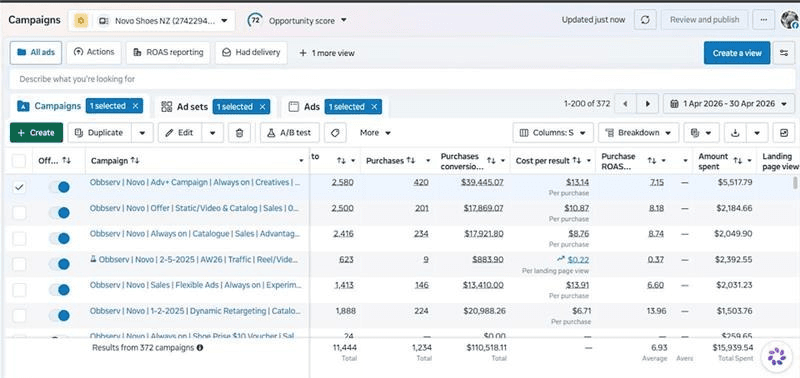Open the Novo Shoes NZ account dropdown

pos(152,20)
